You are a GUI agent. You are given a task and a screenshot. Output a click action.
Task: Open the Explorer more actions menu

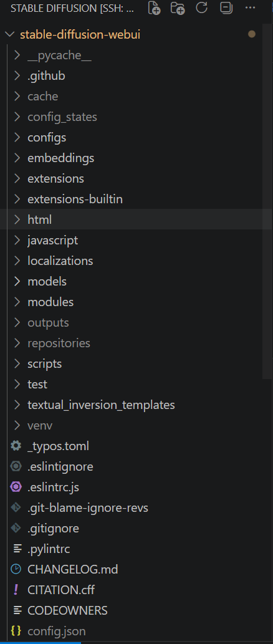pyautogui.click(x=250, y=8)
